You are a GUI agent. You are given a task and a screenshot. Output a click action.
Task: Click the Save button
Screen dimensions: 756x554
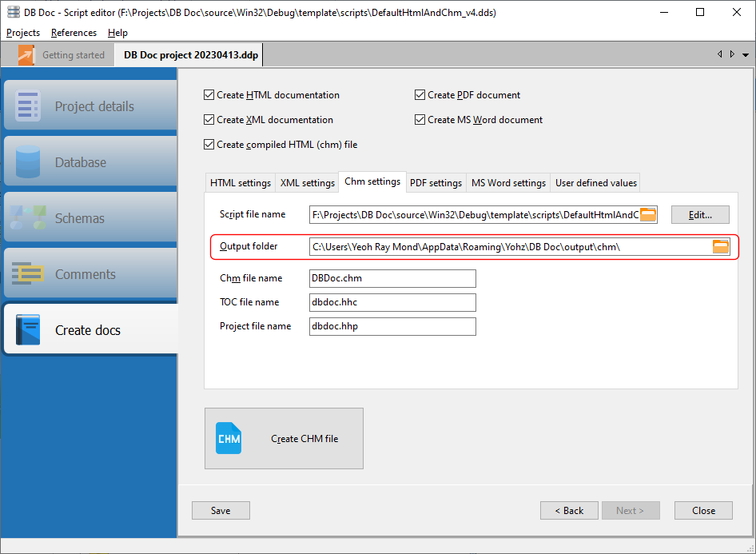click(x=221, y=511)
